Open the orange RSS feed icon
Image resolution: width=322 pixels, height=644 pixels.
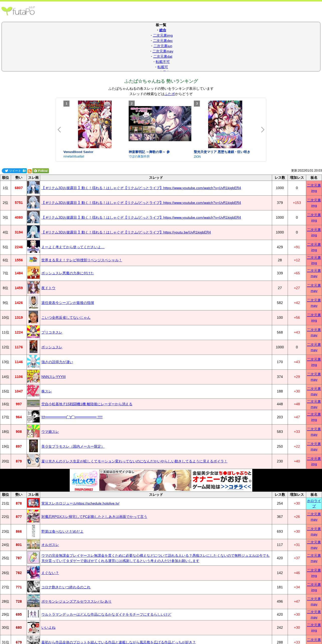click(30, 171)
